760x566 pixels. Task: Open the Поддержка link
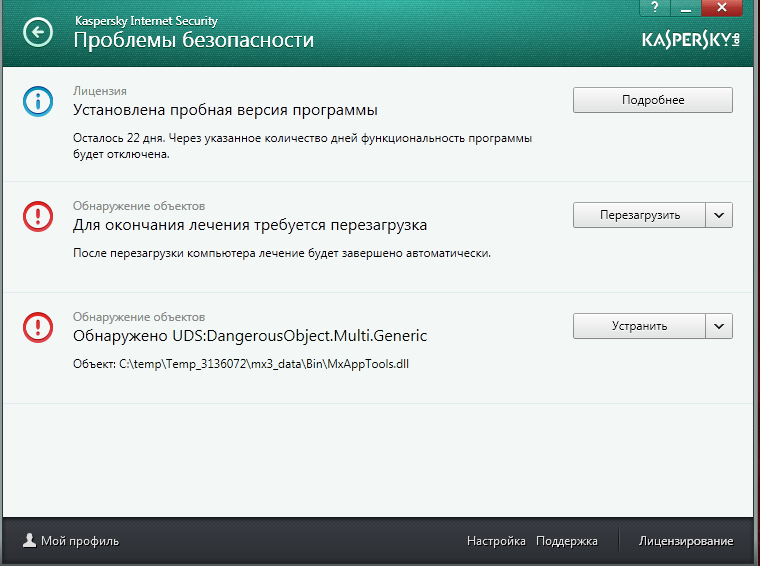pos(566,541)
